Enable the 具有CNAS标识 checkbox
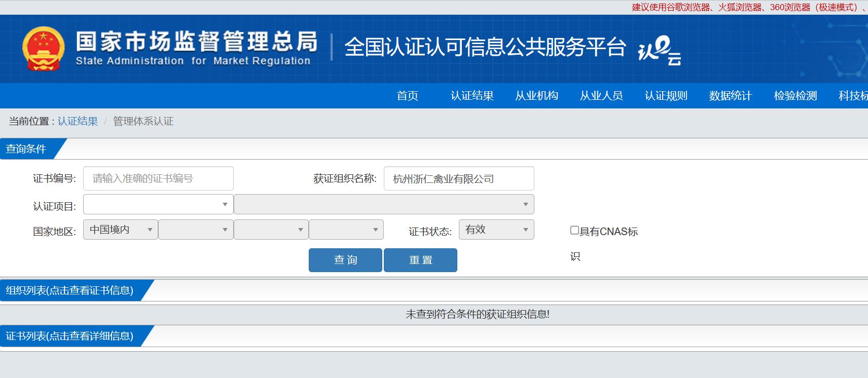Viewport: 868px width, 378px height. click(574, 231)
